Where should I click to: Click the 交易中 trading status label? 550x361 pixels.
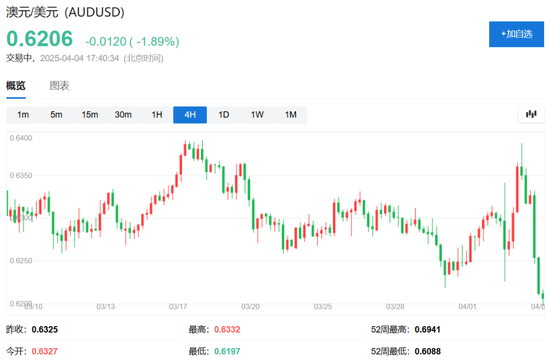[x=19, y=58]
